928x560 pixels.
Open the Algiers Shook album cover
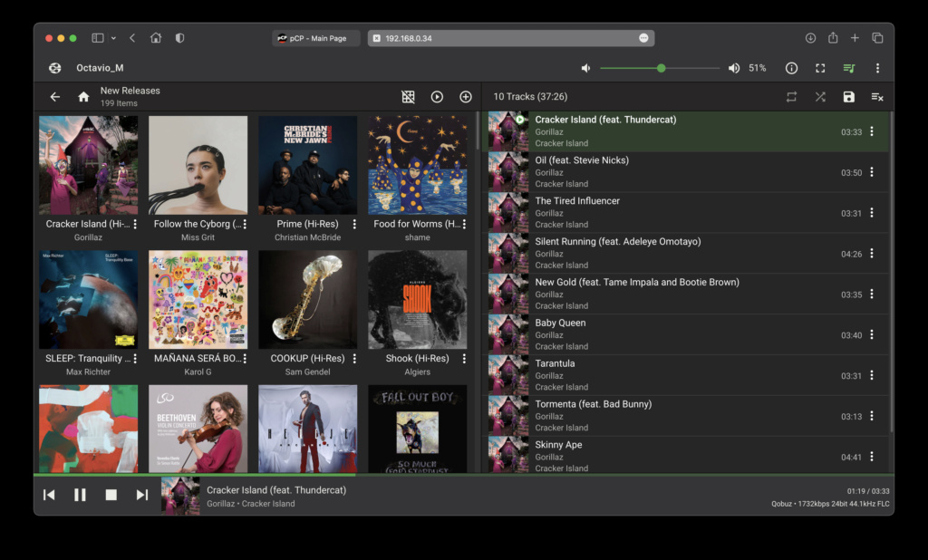[417, 300]
